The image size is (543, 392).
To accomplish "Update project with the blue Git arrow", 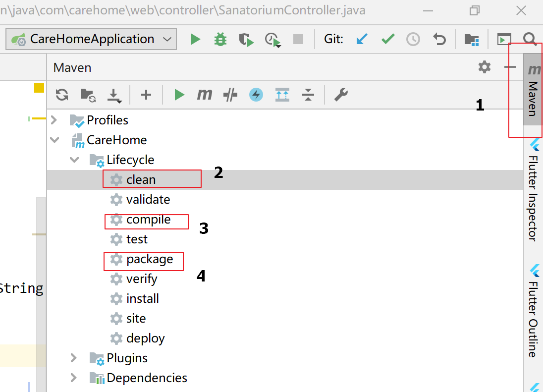I will pyautogui.click(x=362, y=39).
